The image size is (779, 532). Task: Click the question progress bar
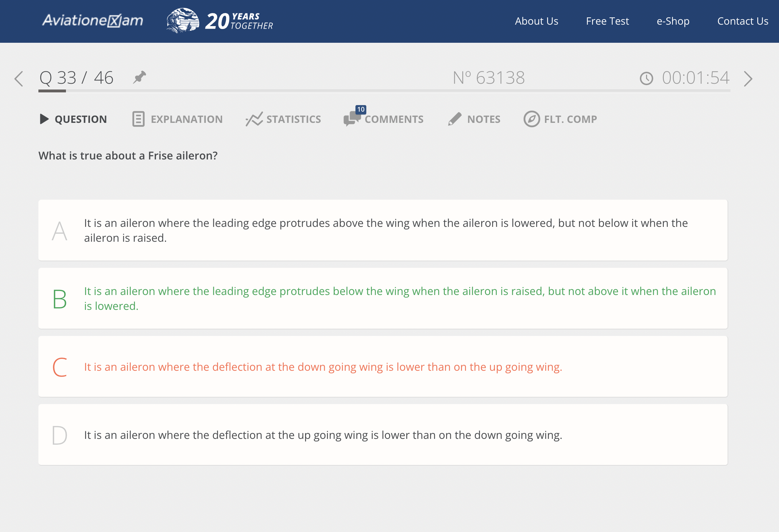coord(384,91)
